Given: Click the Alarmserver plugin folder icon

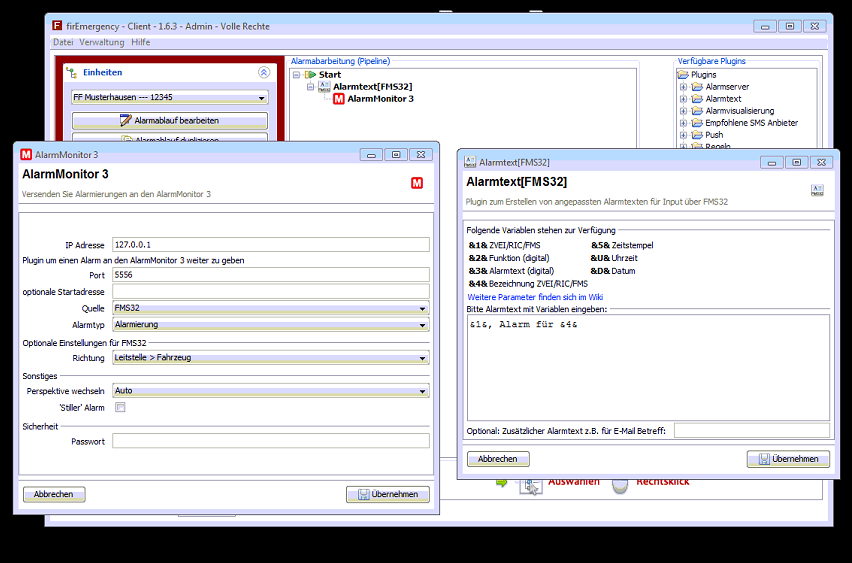Looking at the screenshot, I should pyautogui.click(x=697, y=87).
